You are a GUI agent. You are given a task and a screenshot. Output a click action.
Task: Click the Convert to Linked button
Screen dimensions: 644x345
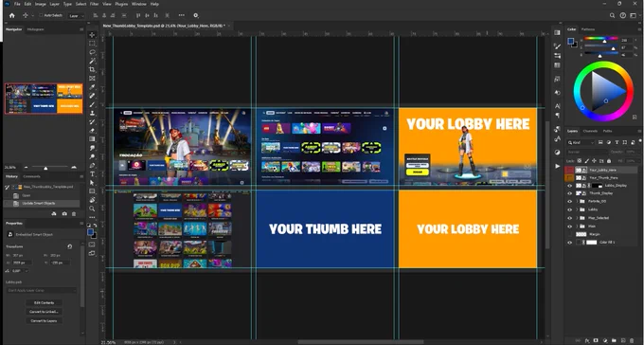click(x=44, y=312)
